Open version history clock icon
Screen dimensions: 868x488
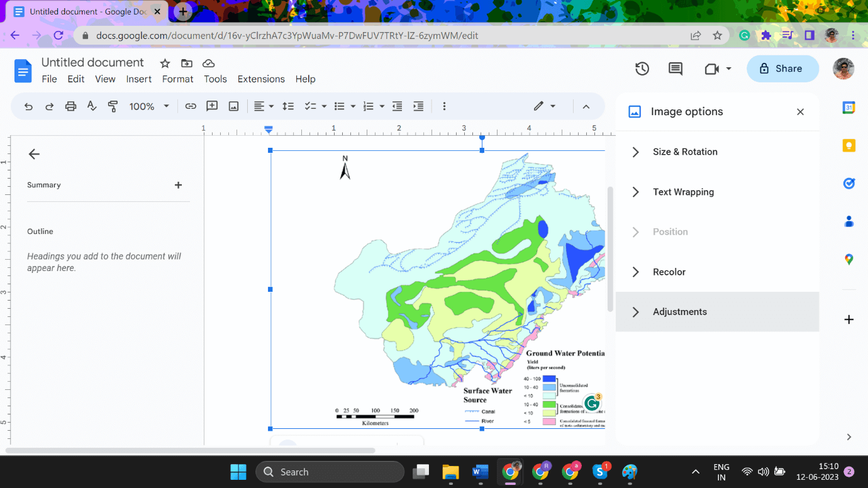[642, 69]
